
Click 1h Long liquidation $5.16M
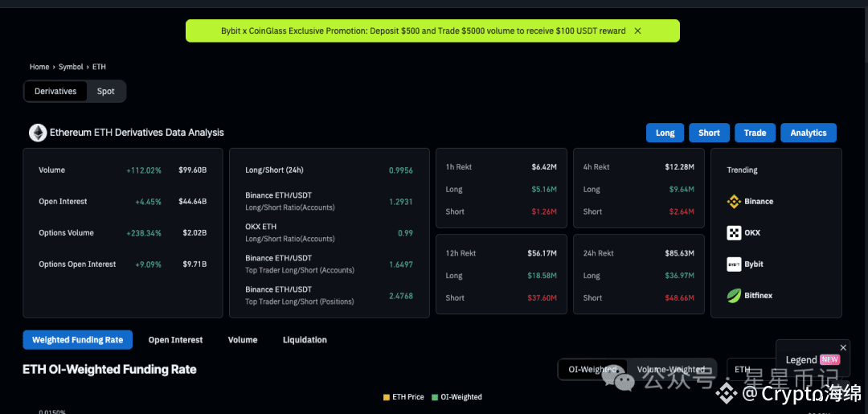[x=543, y=189]
